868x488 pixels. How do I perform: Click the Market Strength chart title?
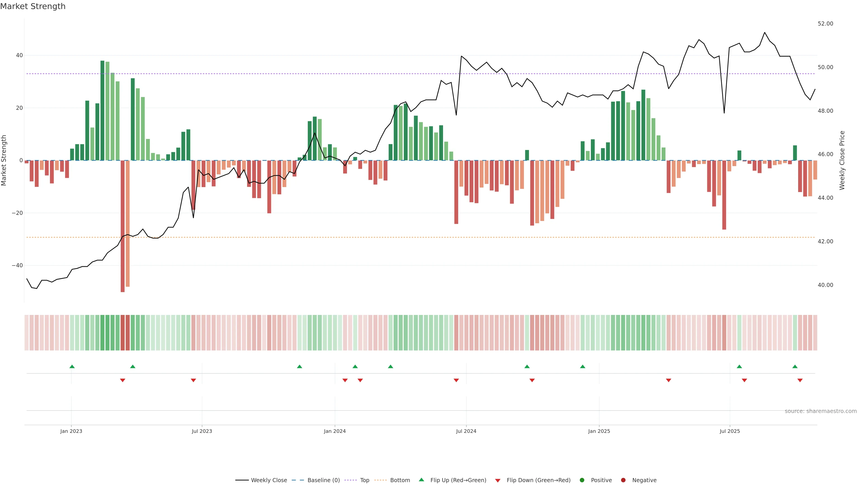[x=33, y=6]
